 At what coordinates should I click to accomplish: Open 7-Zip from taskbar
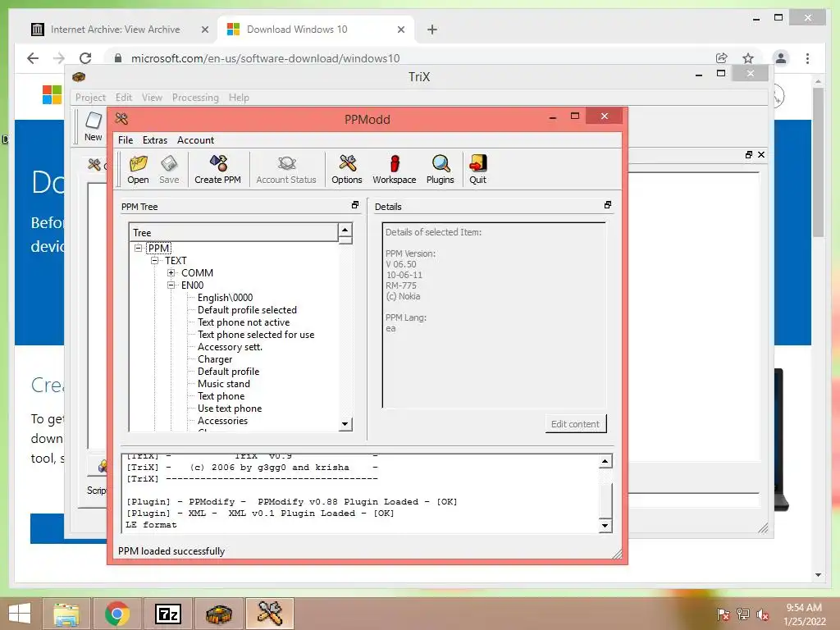click(167, 614)
